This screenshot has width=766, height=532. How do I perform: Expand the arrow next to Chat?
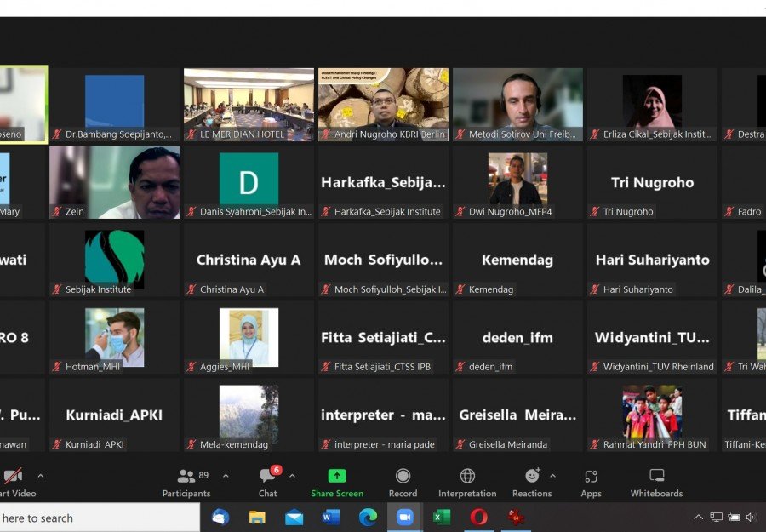292,475
